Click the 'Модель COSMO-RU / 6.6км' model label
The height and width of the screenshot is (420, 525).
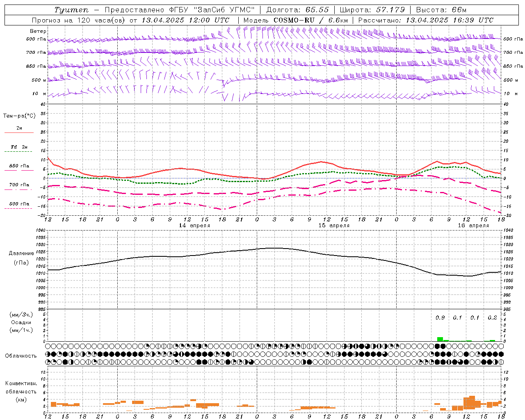pos(296,20)
